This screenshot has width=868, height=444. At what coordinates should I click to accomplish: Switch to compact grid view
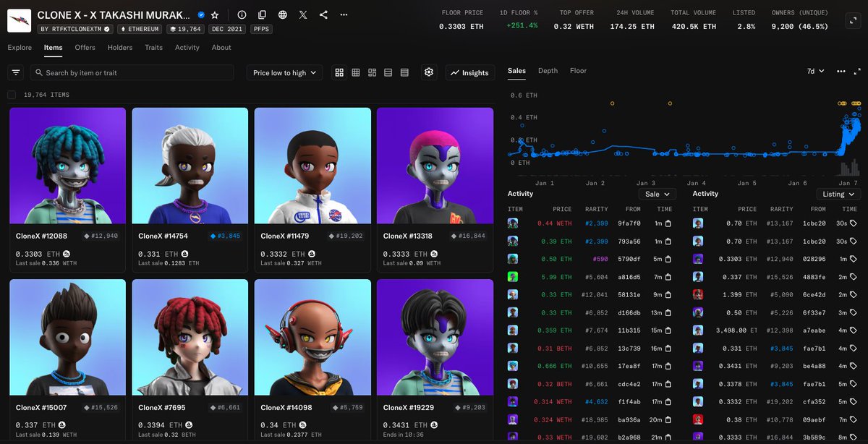point(356,72)
